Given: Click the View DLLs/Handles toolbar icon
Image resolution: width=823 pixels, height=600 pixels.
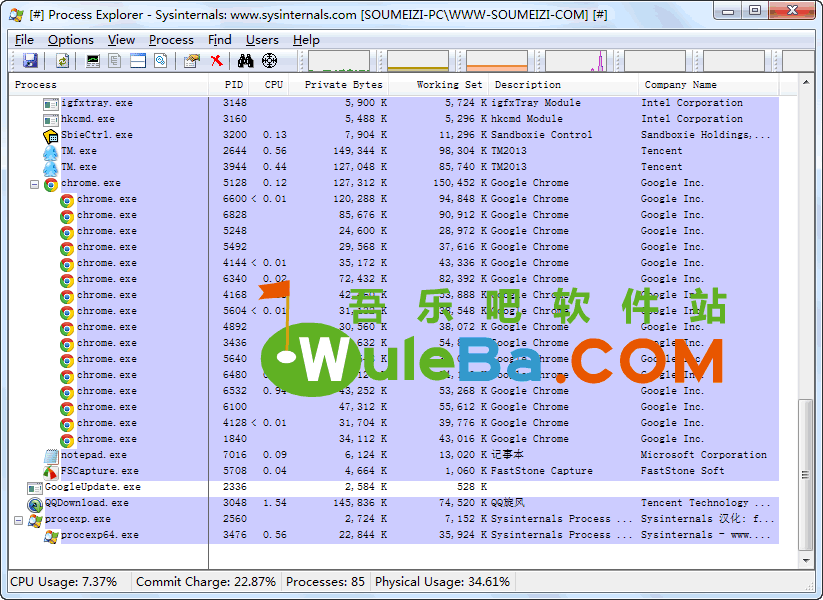Looking at the screenshot, I should point(161,61).
